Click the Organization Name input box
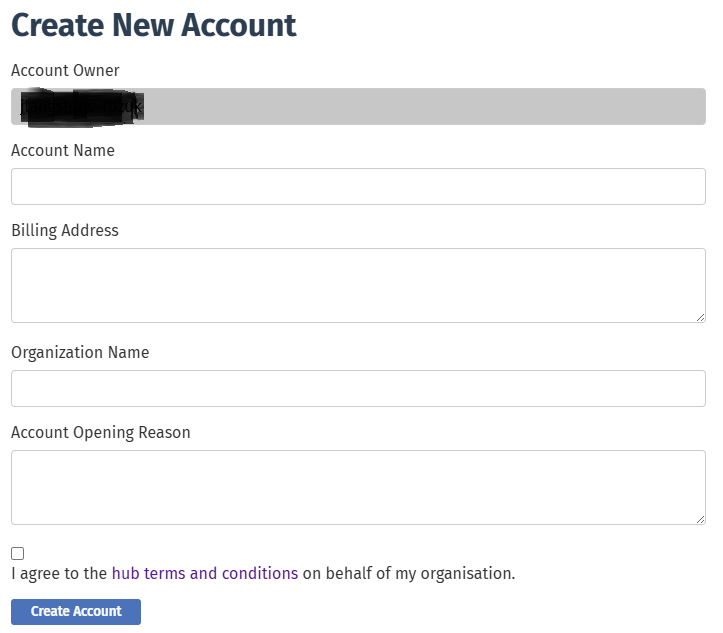 (358, 389)
